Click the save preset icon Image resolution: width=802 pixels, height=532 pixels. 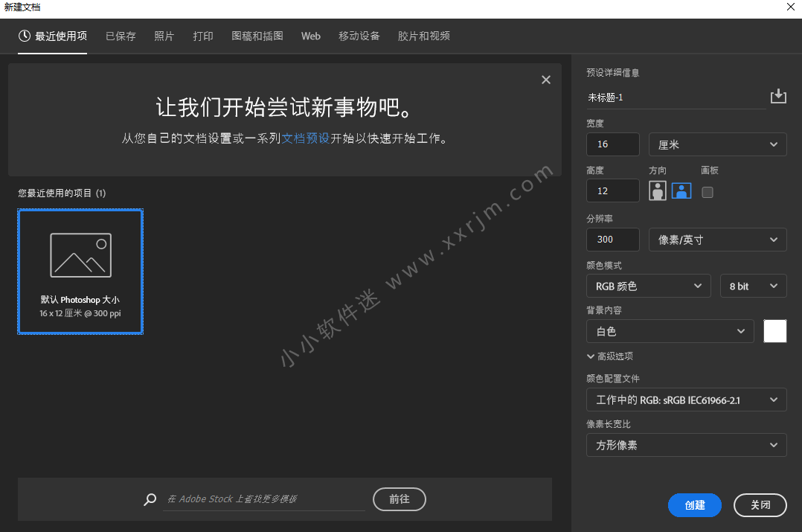777,97
